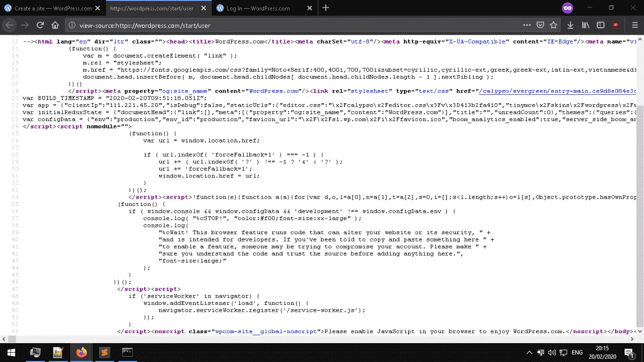Image resolution: width=644 pixels, height=362 pixels.
Task: Go back to the previous page
Action: click(9, 25)
